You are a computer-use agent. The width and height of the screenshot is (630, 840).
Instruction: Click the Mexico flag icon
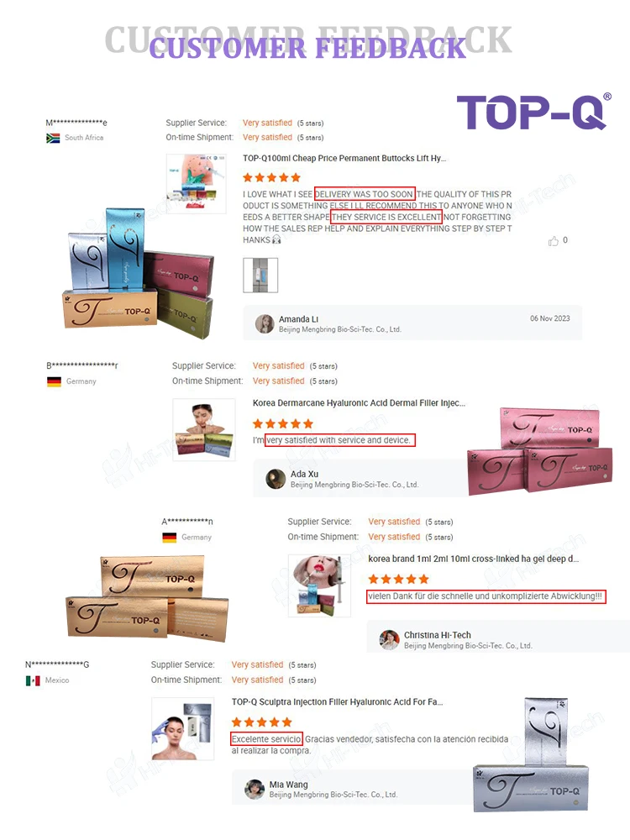(33, 680)
